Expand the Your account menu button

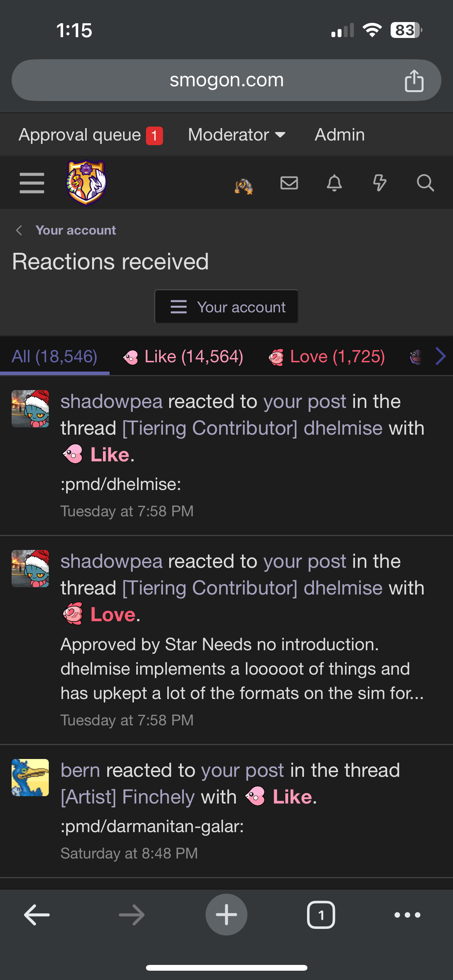tap(226, 307)
